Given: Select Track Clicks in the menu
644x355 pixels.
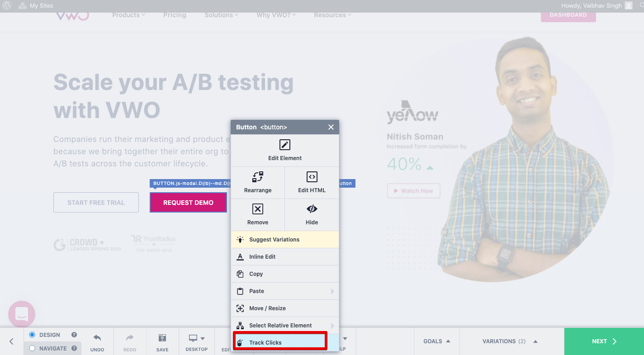Looking at the screenshot, I should coord(285,342).
